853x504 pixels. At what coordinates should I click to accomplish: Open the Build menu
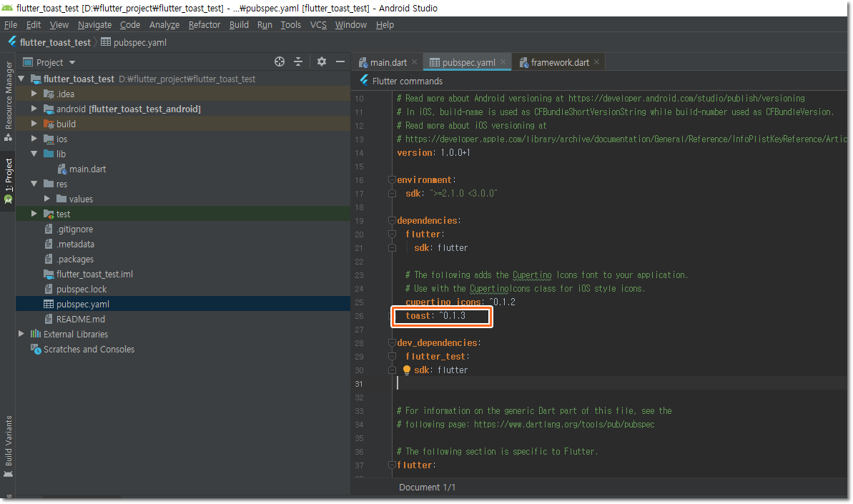pos(239,24)
